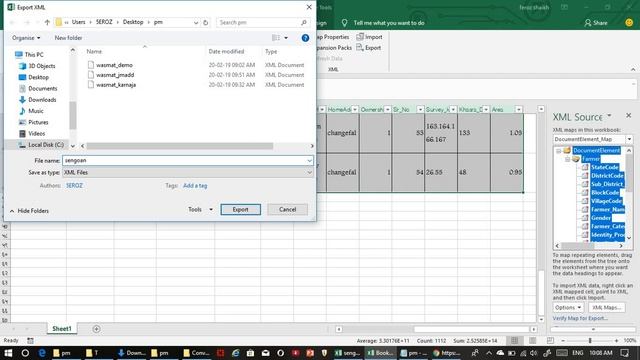This screenshot has width=640, height=360.
Task: Switch to Page Layout view
Action: point(533,340)
